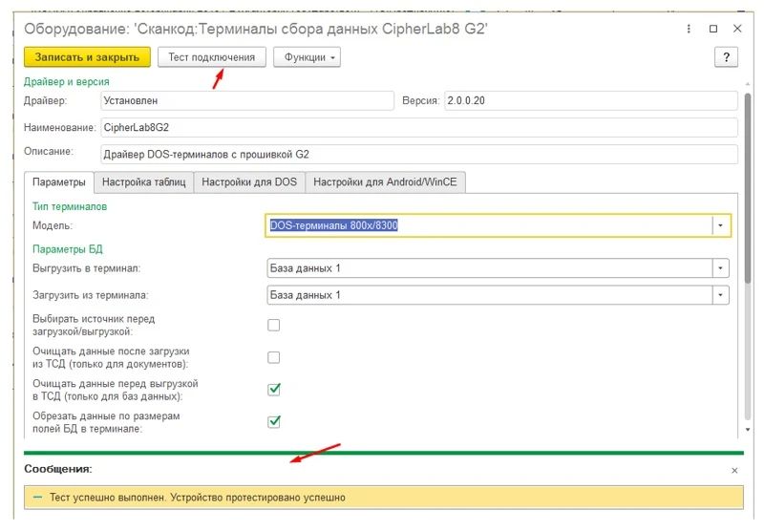
Task: Open the three-dot more options menu
Action: click(690, 30)
